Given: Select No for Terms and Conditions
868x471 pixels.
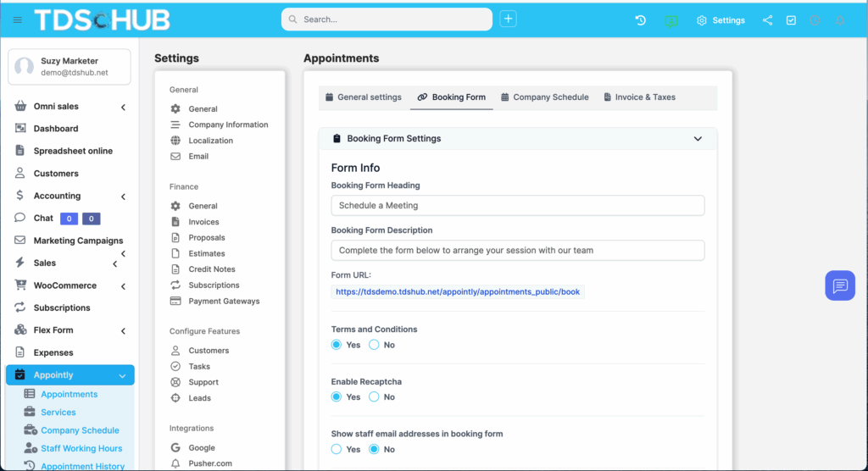Looking at the screenshot, I should (x=374, y=345).
